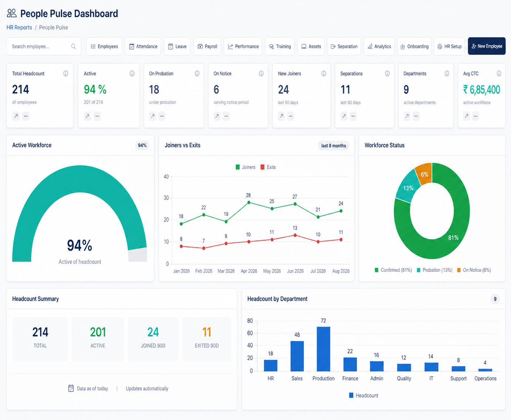Open more options on Active card
This screenshot has height=420, width=511.
click(x=97, y=116)
